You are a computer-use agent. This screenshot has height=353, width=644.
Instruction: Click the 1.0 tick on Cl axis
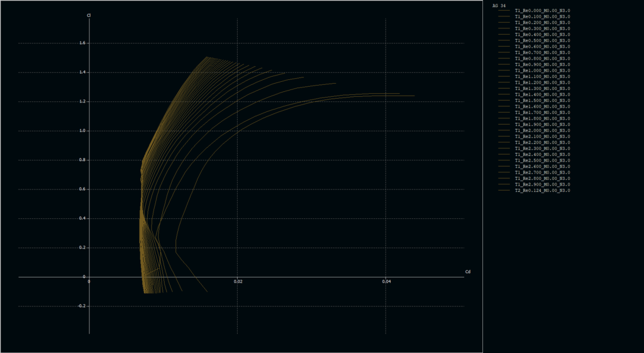coord(82,131)
